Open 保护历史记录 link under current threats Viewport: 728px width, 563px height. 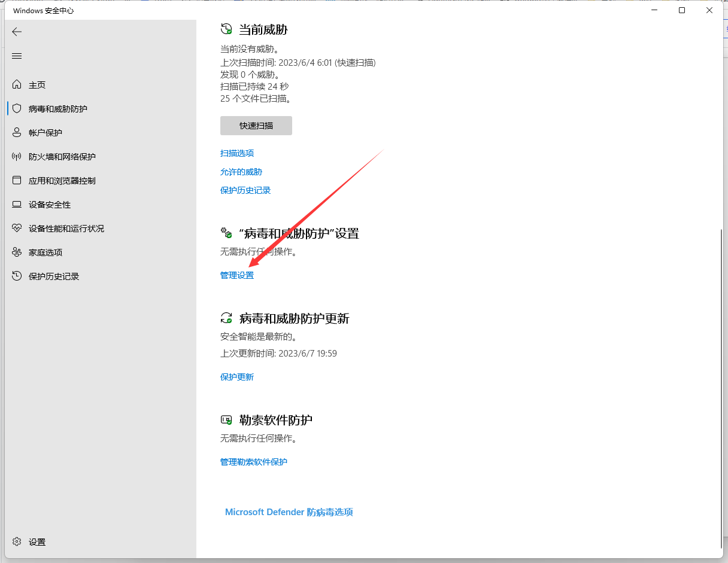245,190
